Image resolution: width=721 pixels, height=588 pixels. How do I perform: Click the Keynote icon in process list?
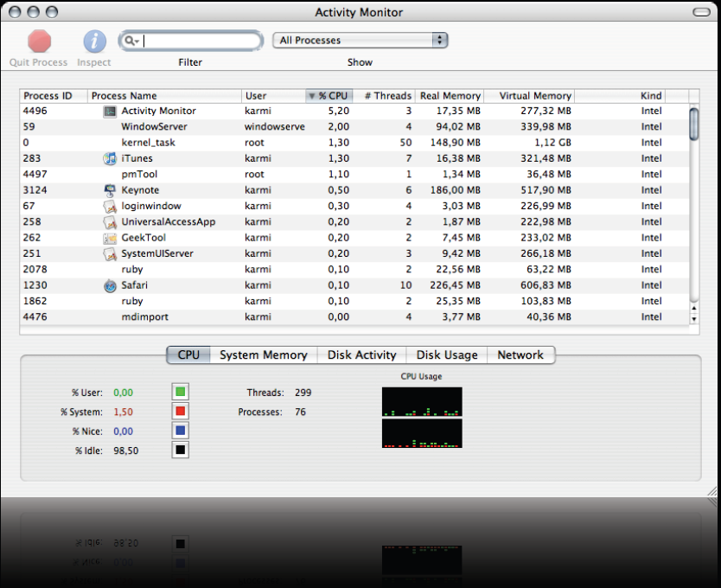110,190
